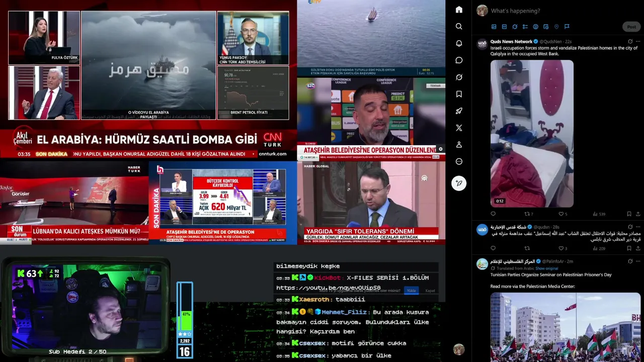Schedule post icon in composer
Screen dimensions: 644x362
click(x=546, y=27)
